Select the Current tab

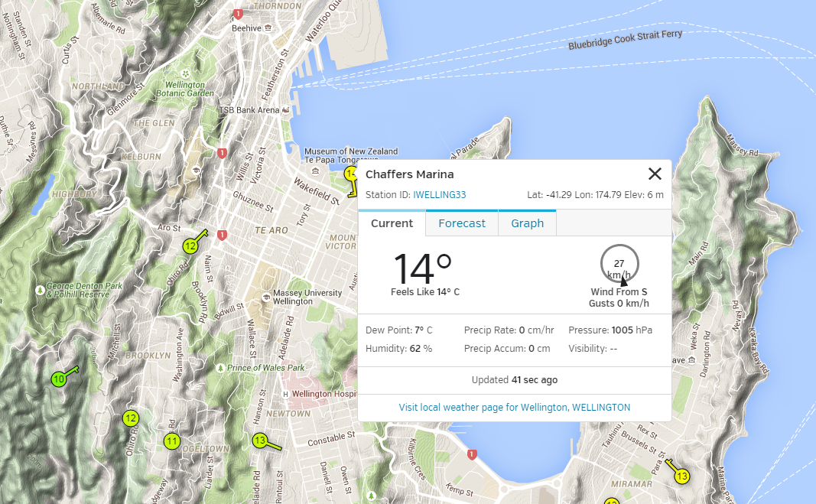click(x=392, y=223)
